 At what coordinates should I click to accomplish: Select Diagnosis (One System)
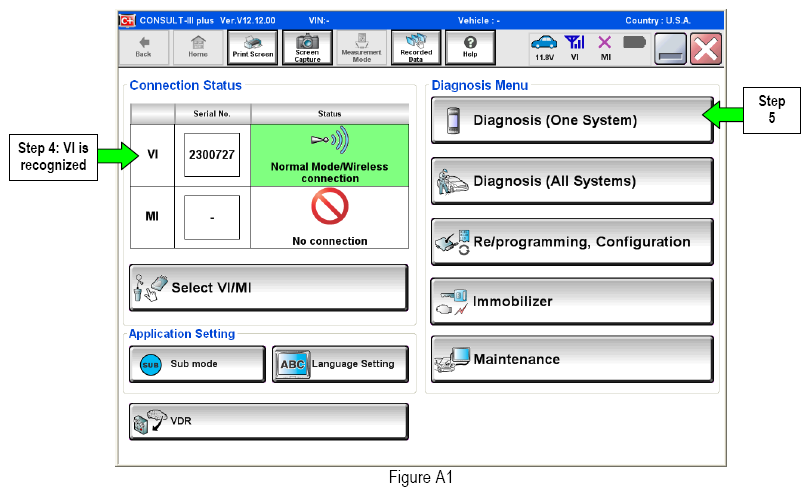[572, 120]
